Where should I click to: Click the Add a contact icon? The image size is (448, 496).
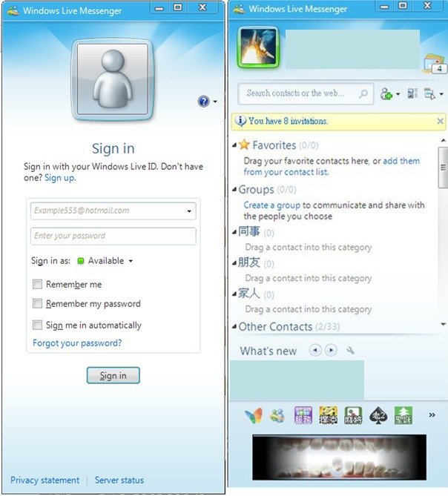(x=386, y=94)
